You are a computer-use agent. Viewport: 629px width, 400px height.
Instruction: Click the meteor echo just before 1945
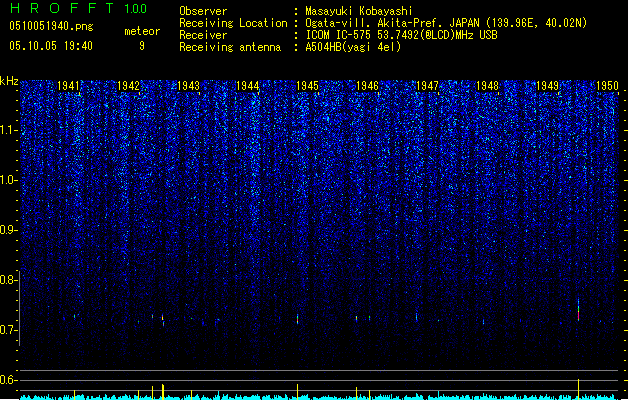[x=298, y=319]
